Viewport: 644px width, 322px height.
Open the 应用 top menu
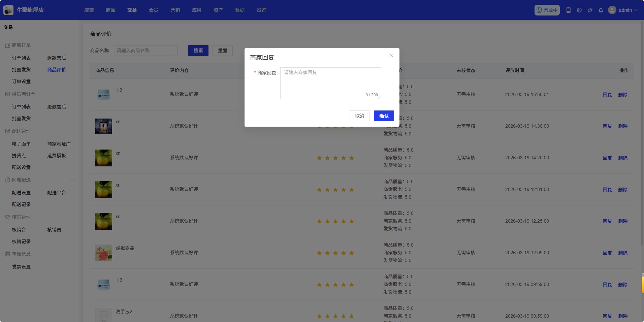click(x=197, y=10)
